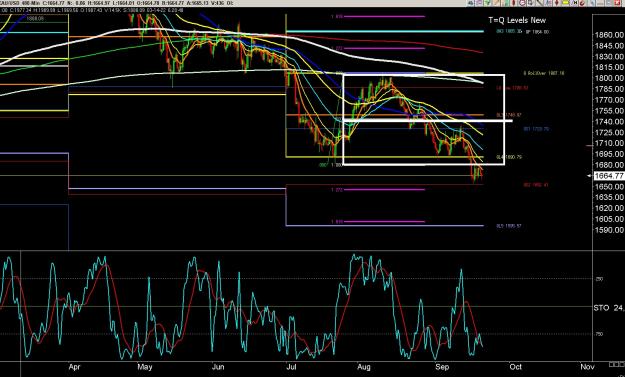Click the 1605.00 price axis label
The image size is (625, 377).
609,219
